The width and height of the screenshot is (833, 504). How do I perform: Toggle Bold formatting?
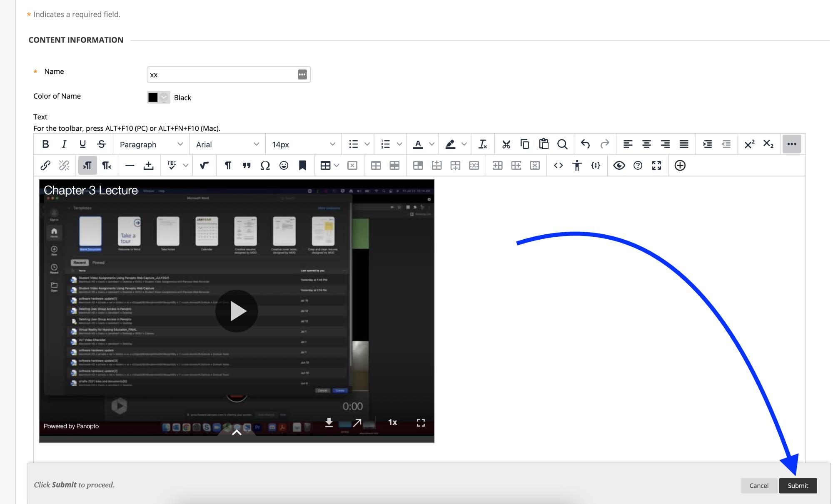coord(45,144)
